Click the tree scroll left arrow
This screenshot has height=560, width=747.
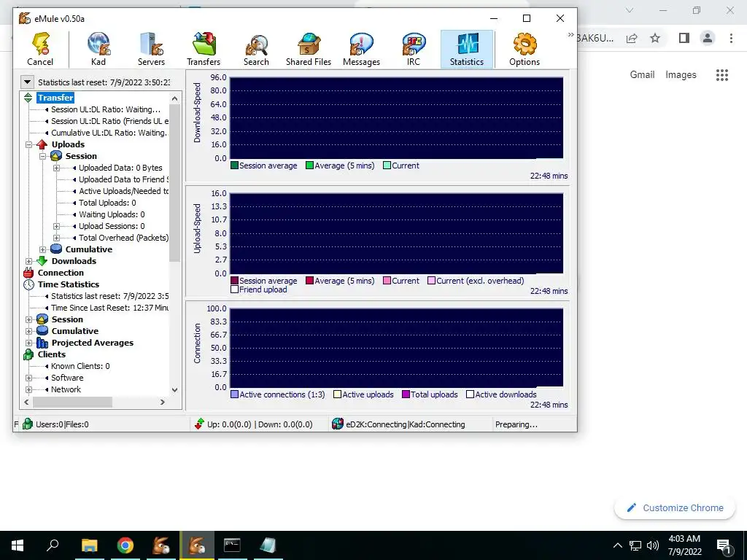[27, 402]
